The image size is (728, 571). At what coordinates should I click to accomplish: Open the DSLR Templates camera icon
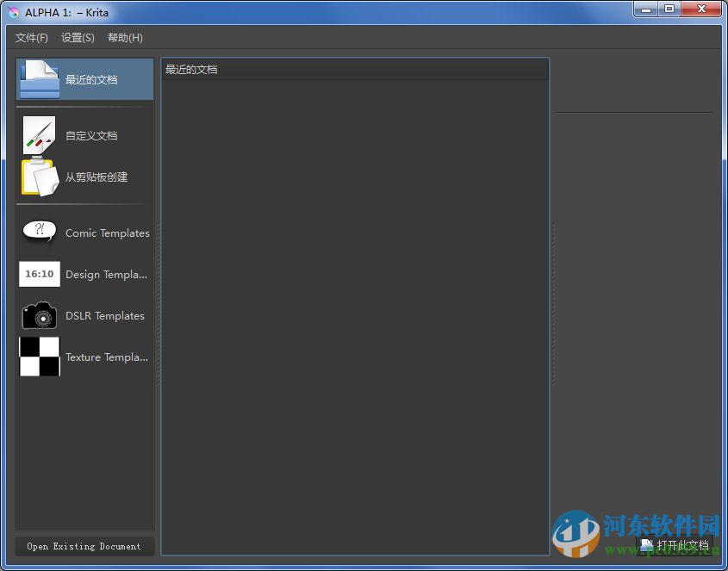(x=38, y=314)
